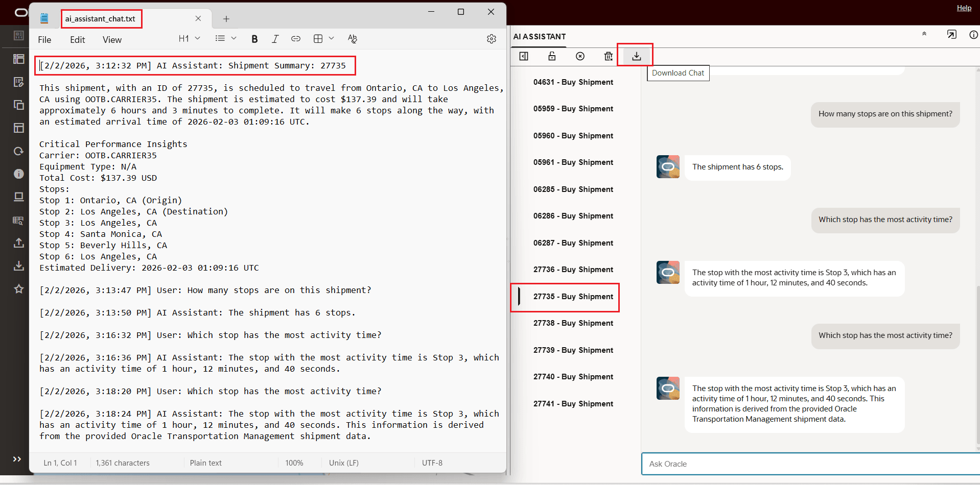The image size is (980, 485).
Task: Click the Ask Oracle input field
Action: pyautogui.click(x=807, y=464)
